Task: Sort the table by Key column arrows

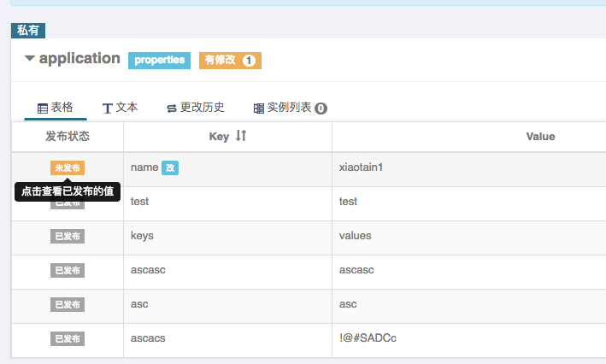Action: [x=241, y=136]
